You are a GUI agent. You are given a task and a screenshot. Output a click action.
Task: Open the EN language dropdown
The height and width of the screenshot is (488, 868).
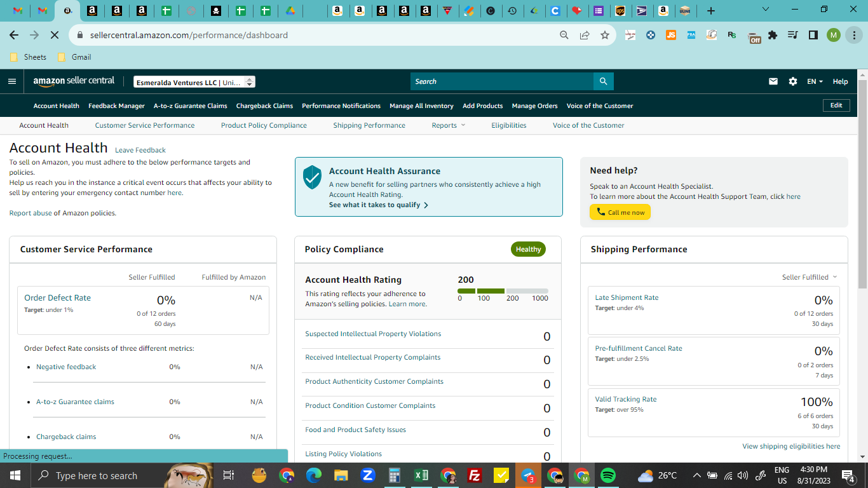(x=815, y=81)
